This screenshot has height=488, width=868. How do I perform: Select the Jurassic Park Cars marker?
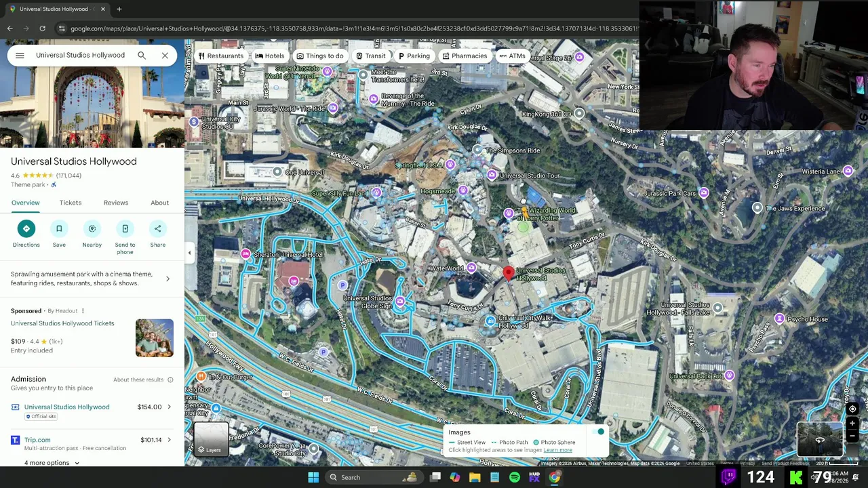[704, 193]
